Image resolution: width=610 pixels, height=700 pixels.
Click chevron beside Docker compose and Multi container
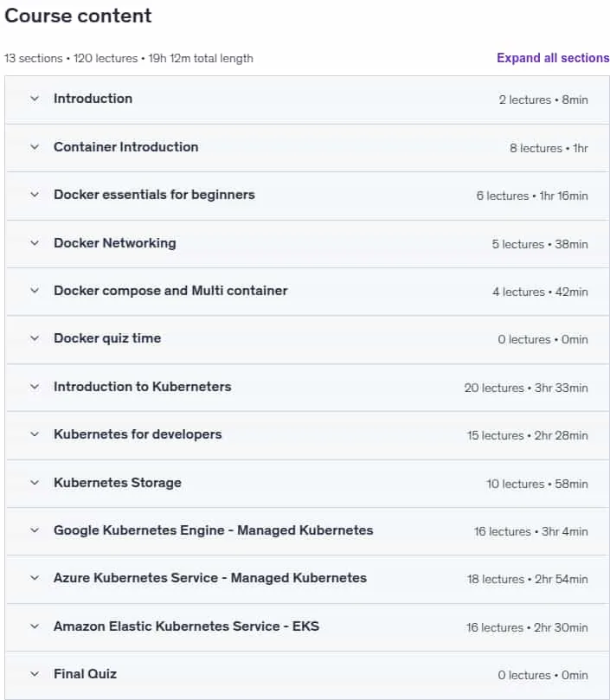tap(35, 291)
